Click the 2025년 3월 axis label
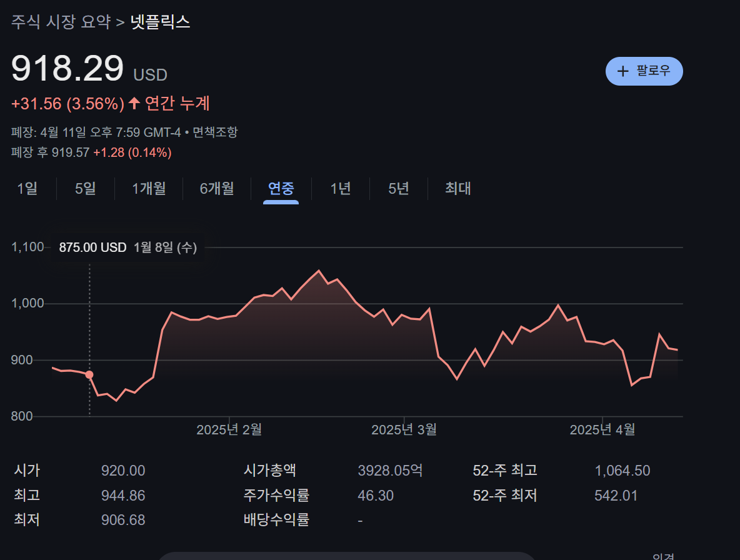 pos(404,430)
